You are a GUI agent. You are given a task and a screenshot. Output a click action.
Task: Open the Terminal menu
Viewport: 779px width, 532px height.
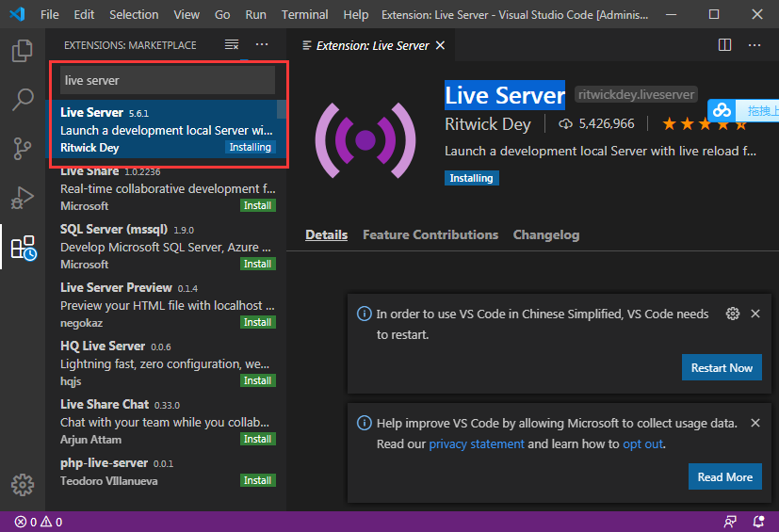click(x=304, y=14)
